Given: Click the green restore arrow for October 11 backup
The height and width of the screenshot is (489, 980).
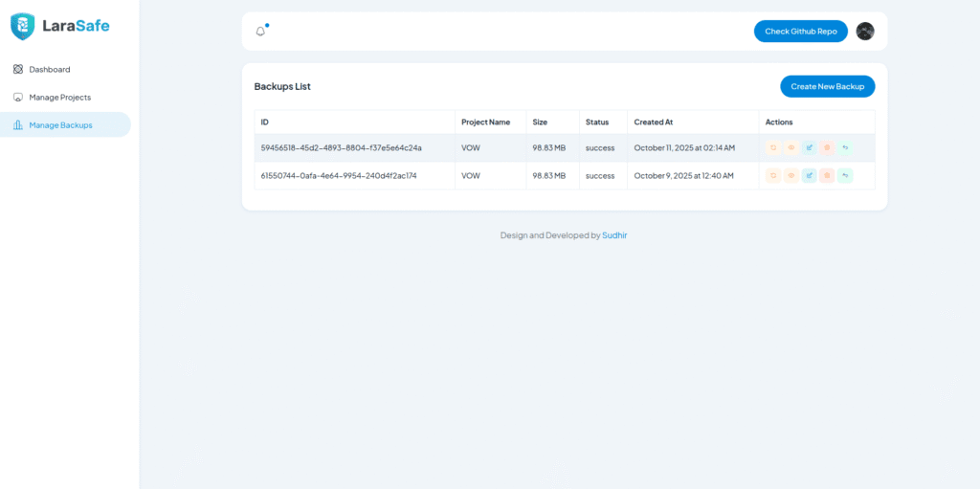Looking at the screenshot, I should tap(845, 147).
